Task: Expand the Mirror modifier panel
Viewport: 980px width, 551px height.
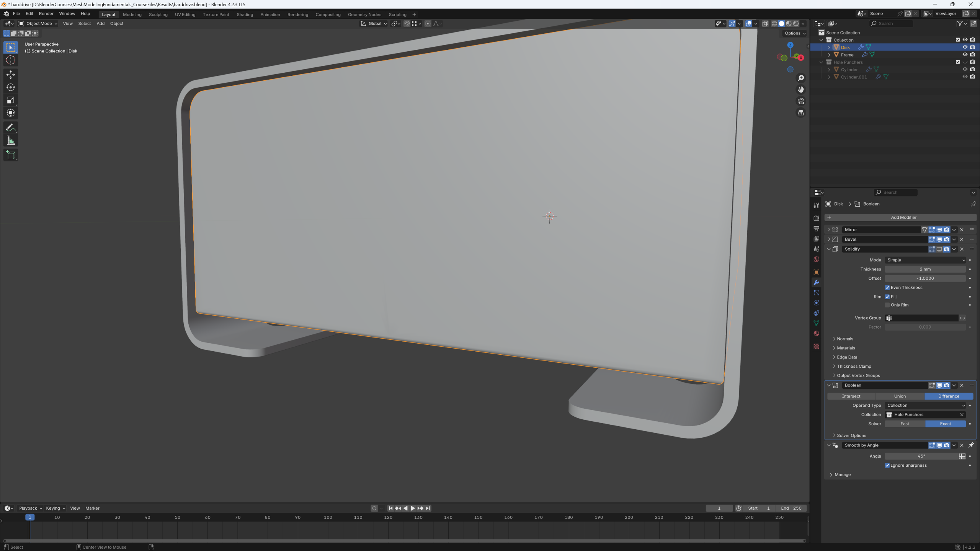Action: [829, 230]
